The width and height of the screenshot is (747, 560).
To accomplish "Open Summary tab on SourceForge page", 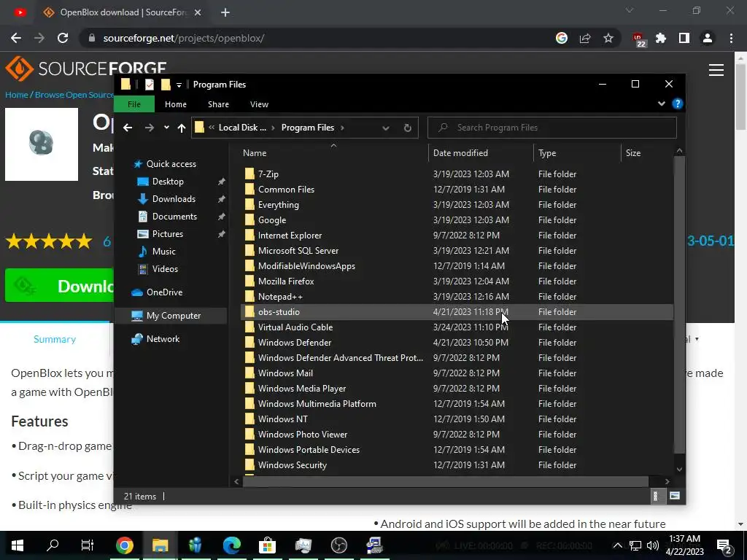I will (x=55, y=339).
